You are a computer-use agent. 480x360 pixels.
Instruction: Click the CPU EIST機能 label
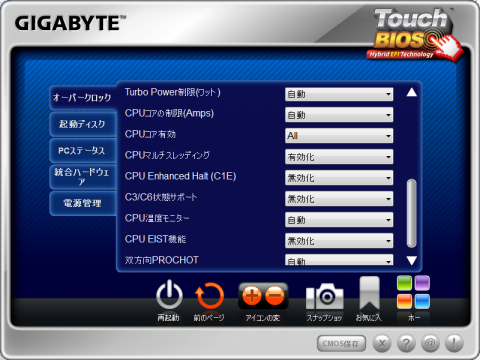pos(155,239)
